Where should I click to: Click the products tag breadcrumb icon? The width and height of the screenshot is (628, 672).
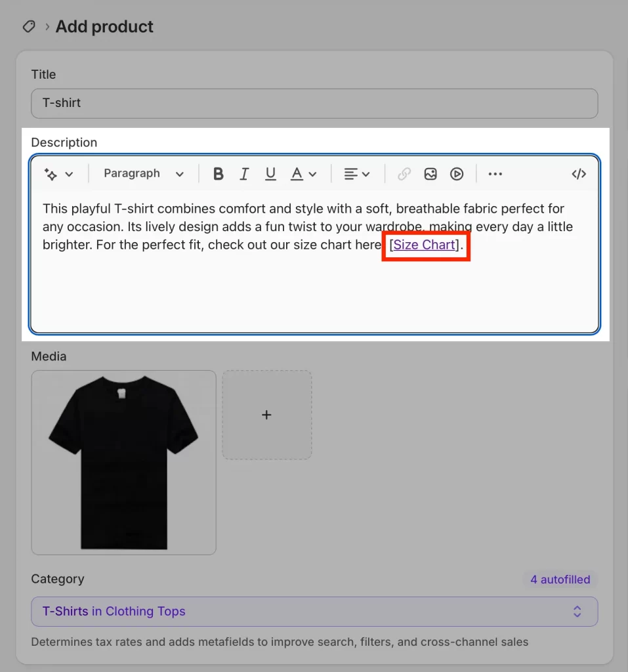click(29, 26)
